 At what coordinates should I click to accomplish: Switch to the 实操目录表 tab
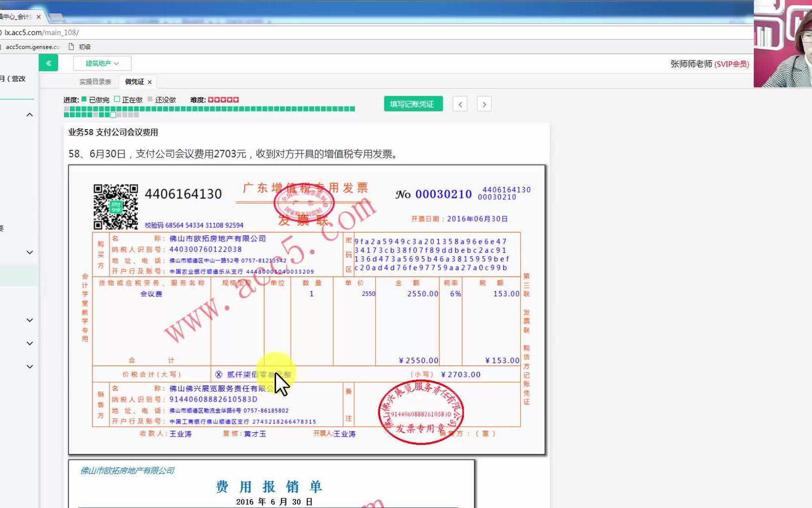[95, 82]
